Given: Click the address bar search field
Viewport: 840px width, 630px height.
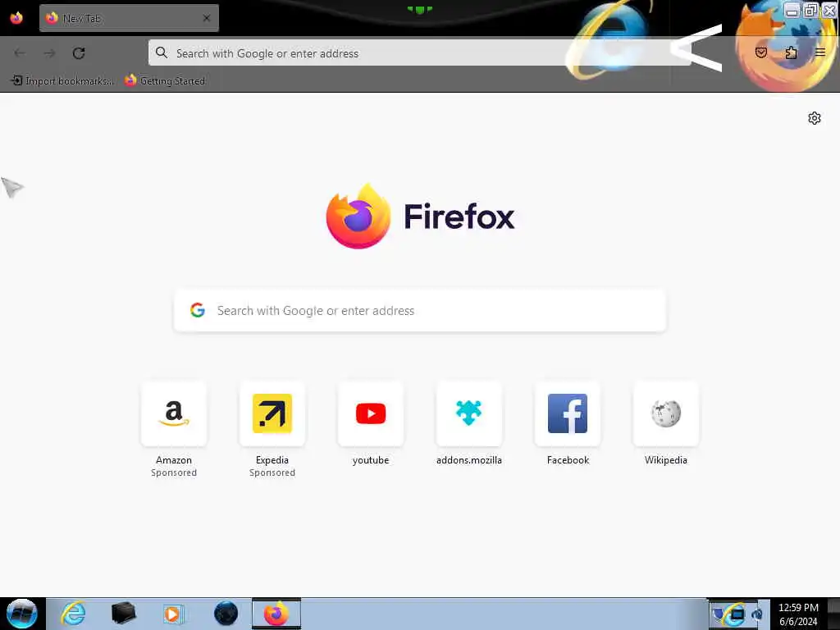Looking at the screenshot, I should [x=419, y=53].
